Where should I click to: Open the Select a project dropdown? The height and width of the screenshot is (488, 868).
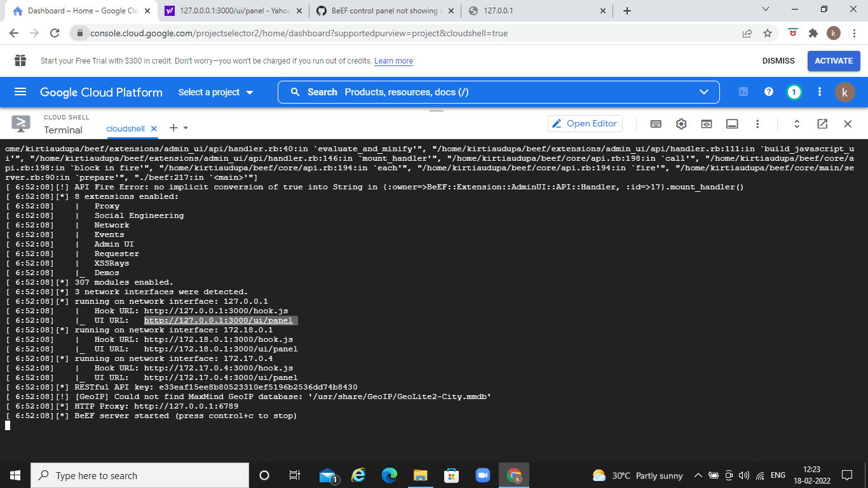215,91
